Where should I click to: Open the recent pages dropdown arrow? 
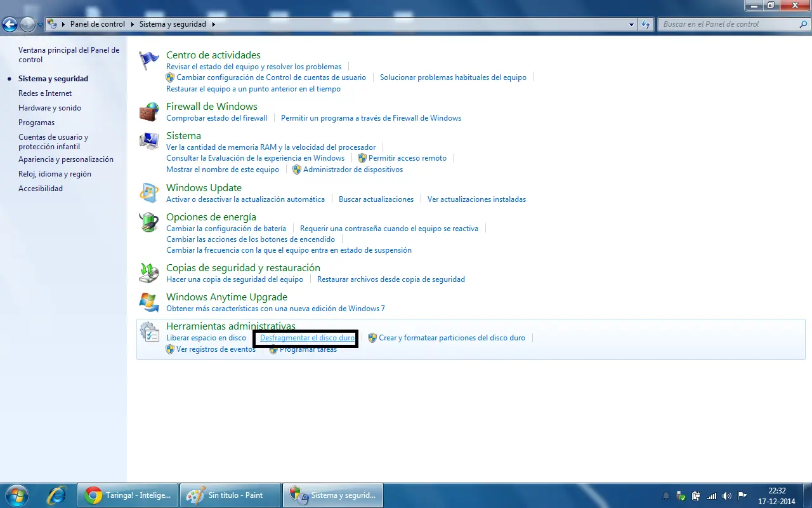pos(41,25)
